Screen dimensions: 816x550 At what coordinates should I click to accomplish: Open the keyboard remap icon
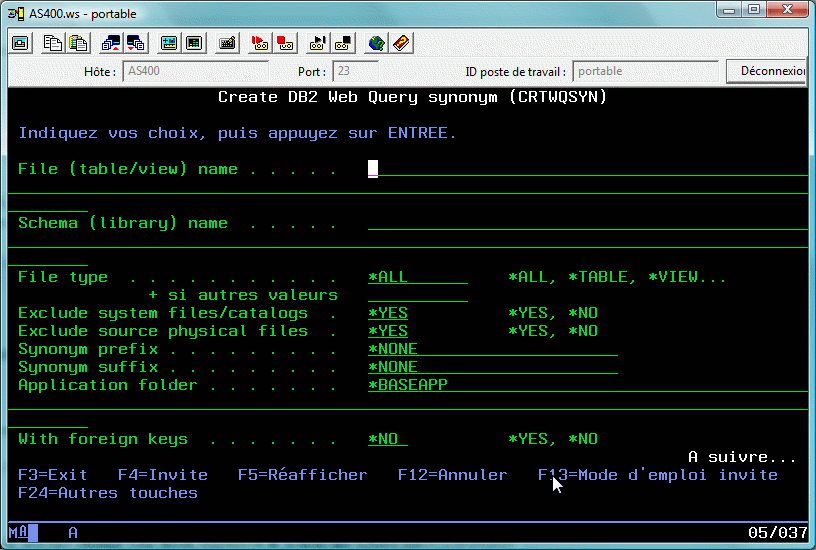[x=227, y=43]
